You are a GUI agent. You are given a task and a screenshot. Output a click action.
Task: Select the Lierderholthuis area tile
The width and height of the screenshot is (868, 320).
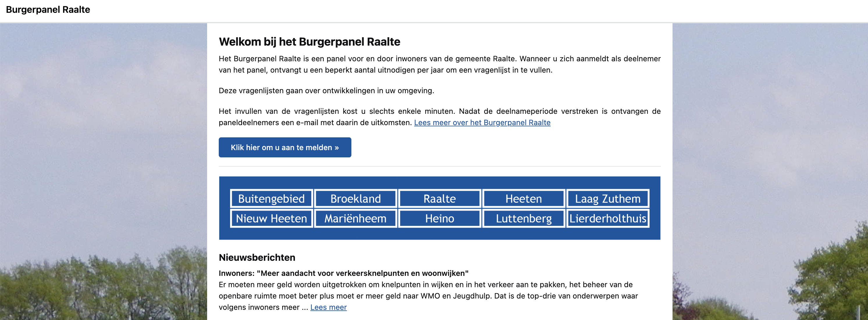tap(608, 218)
